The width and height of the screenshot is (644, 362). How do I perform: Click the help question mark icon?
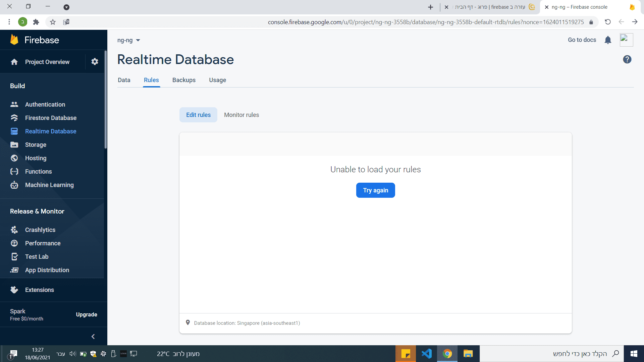tap(627, 60)
